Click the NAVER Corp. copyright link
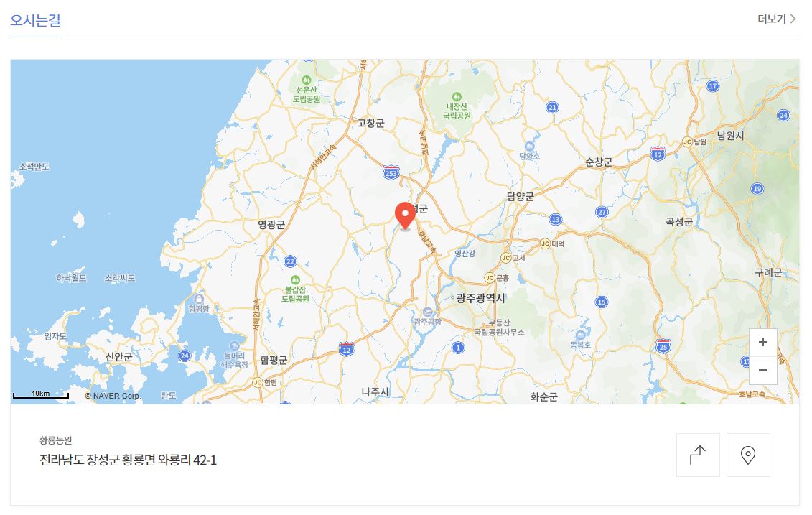Screen dimensions: 812x515 point(113,396)
